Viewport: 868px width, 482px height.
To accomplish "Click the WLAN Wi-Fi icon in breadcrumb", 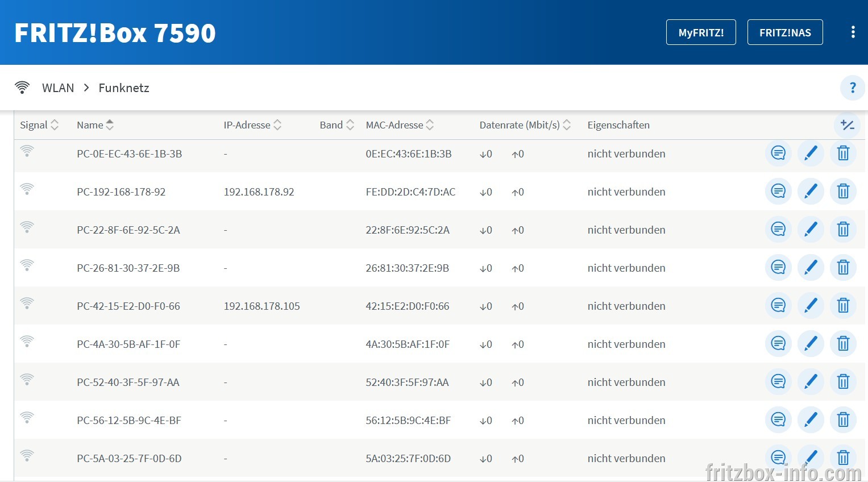I will 22,88.
